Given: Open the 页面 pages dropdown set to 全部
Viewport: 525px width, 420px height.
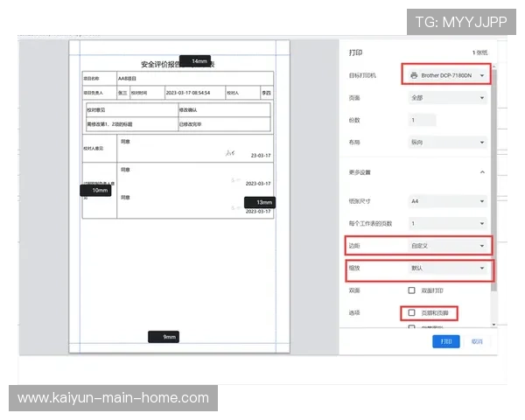Looking at the screenshot, I should [x=445, y=98].
